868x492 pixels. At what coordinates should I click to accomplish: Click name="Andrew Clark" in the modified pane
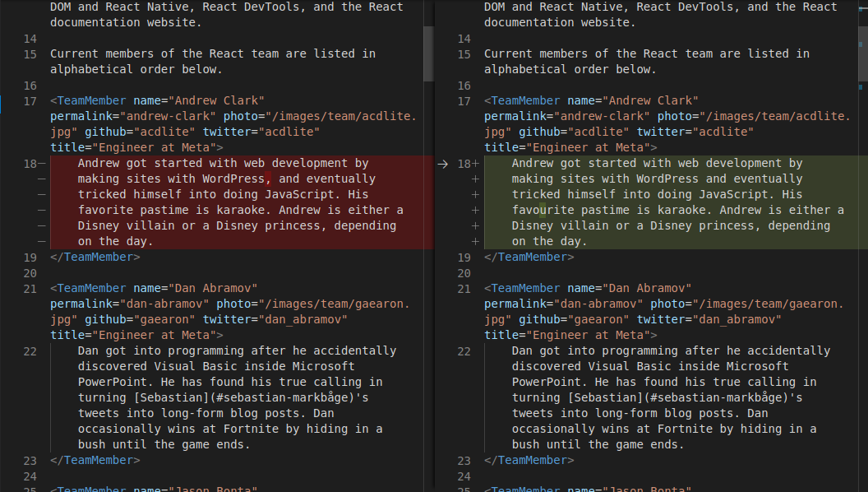click(x=633, y=101)
